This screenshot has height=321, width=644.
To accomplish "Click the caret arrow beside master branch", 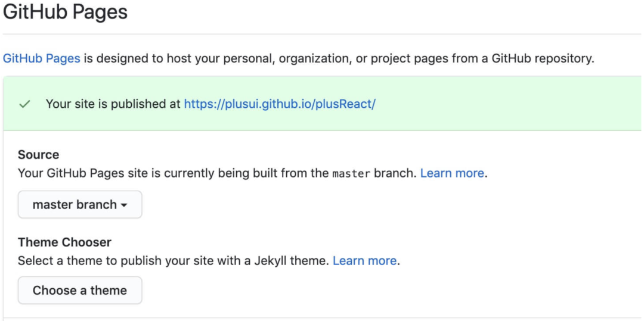I will (x=124, y=205).
